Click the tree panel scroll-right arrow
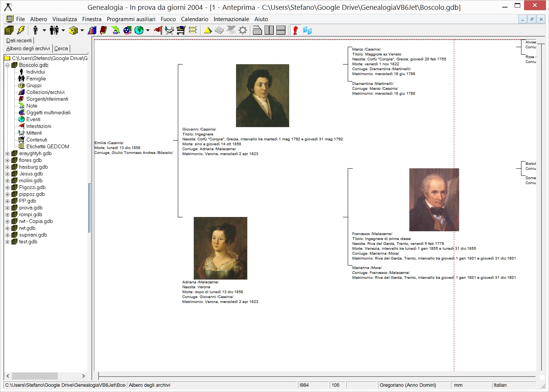Image resolution: width=549 pixels, height=392 pixels. click(x=83, y=376)
